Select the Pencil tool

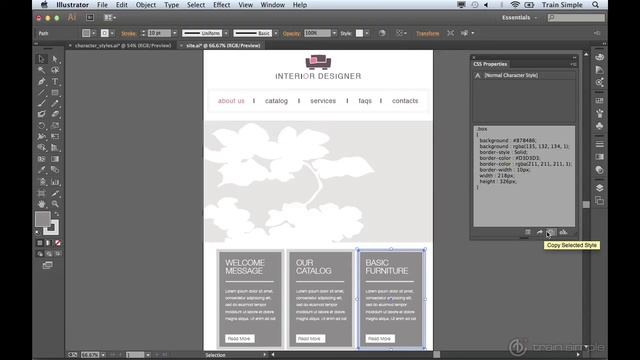pos(55,104)
